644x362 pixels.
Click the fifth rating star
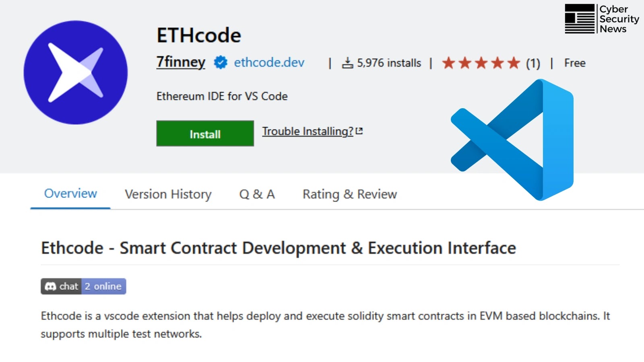point(513,63)
